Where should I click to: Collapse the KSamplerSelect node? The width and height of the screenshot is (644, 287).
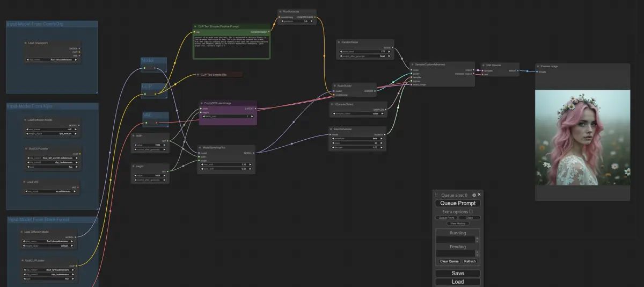[x=332, y=104]
